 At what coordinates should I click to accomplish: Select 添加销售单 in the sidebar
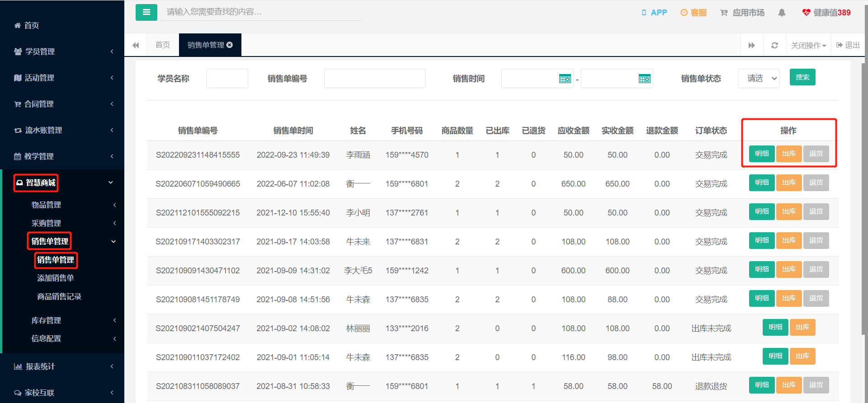(x=56, y=278)
